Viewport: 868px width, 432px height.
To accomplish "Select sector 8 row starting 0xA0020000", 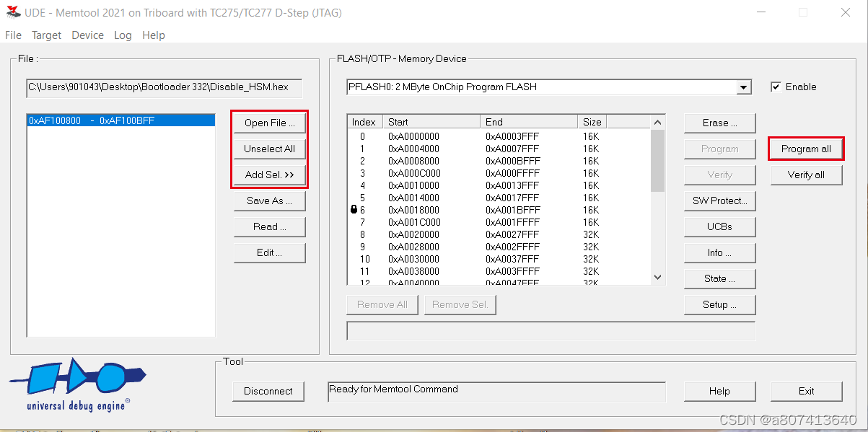I will tap(499, 234).
